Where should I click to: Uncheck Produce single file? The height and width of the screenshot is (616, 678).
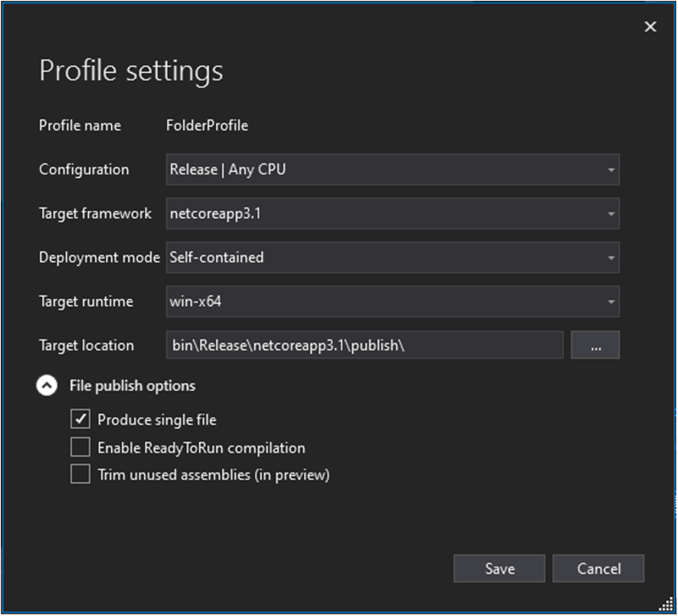click(81, 419)
